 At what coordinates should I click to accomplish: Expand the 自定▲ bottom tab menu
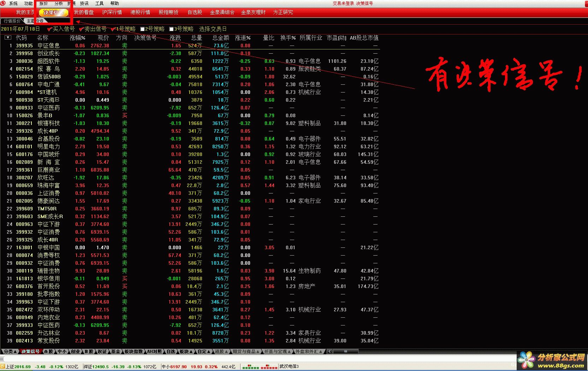pyautogui.click(x=204, y=351)
